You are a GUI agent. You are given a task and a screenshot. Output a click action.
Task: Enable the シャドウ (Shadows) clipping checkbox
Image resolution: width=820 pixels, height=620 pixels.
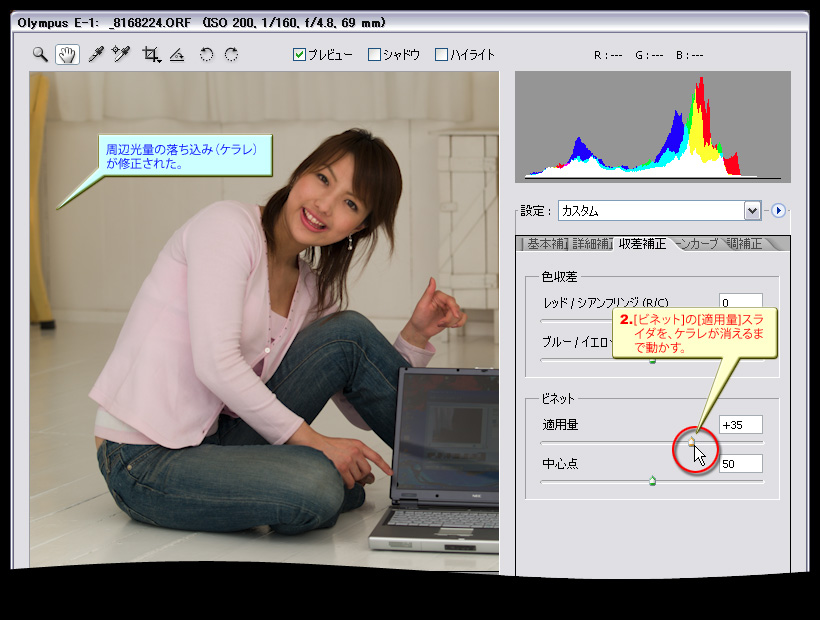[x=374, y=55]
